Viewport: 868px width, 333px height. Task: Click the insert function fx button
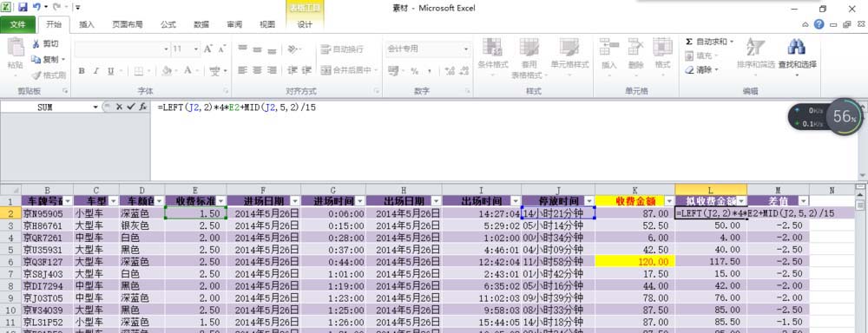click(143, 107)
